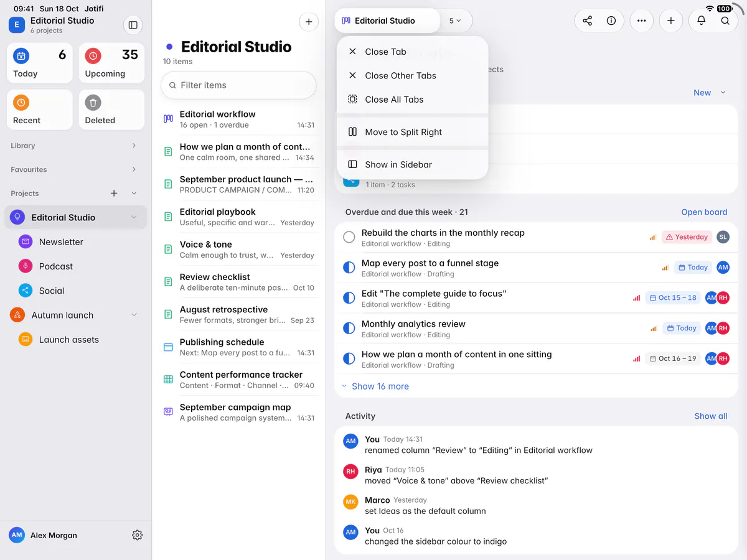The width and height of the screenshot is (747, 560).
Task: Select the Social project icon
Action: [26, 291]
